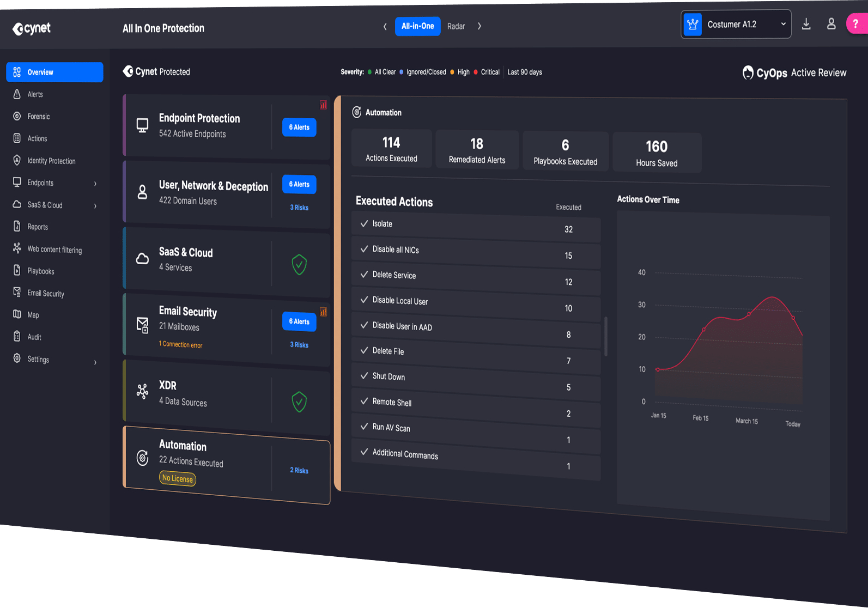Open Forensic from the sidebar
868x608 pixels.
(x=38, y=117)
